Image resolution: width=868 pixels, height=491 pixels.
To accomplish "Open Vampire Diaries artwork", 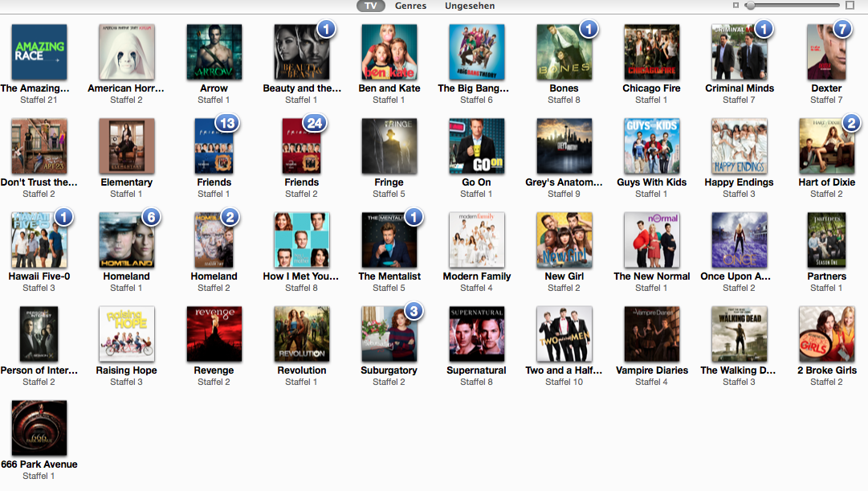I will click(x=651, y=334).
